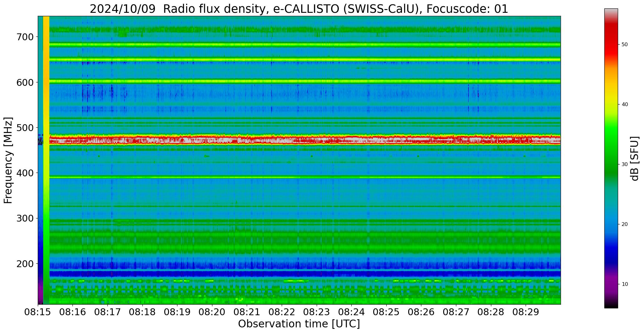The image size is (644, 333).
Task: Click the 08:22 time tick label
Action: pos(282,312)
